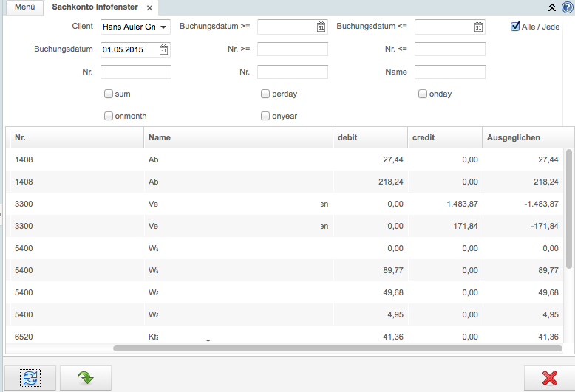575x392 pixels.
Task: Click the red X cancel button
Action: click(x=549, y=377)
